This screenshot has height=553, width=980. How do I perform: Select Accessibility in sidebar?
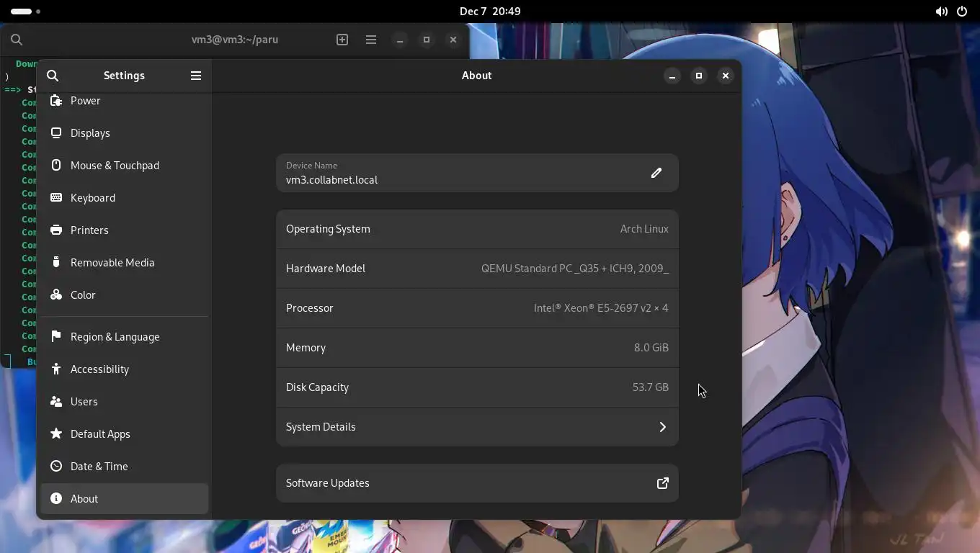point(125,369)
